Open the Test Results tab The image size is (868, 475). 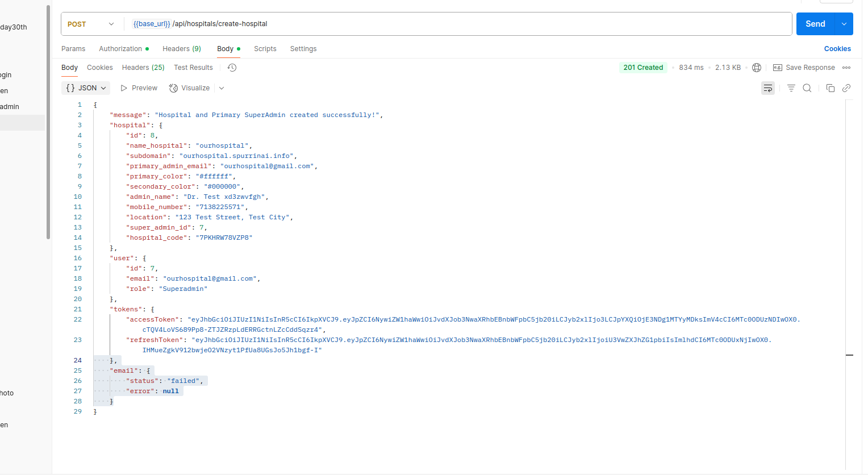pyautogui.click(x=193, y=68)
